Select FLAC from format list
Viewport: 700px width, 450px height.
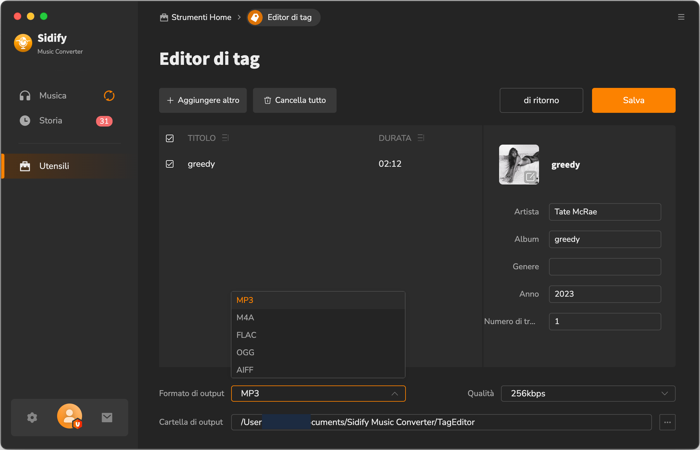click(318, 335)
